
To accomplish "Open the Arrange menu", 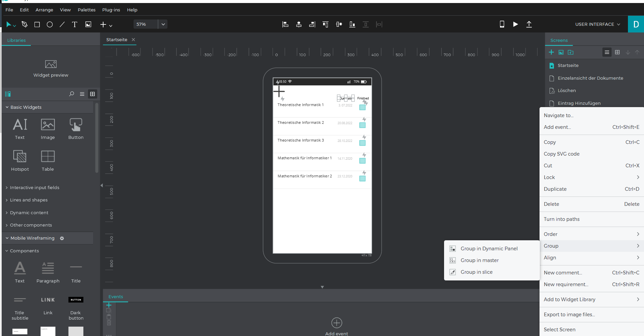I will coord(44,10).
